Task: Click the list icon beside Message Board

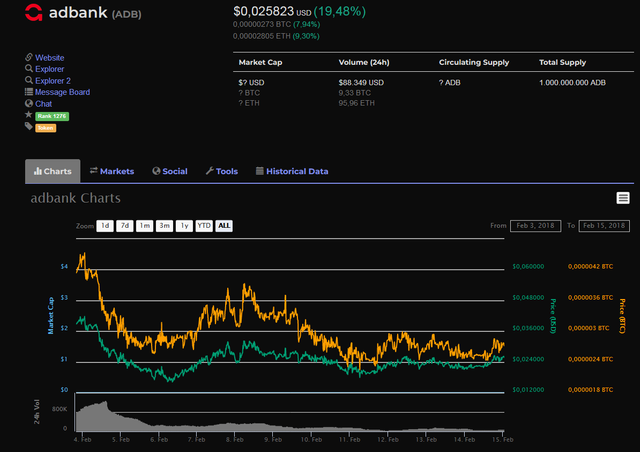Action: click(x=29, y=91)
